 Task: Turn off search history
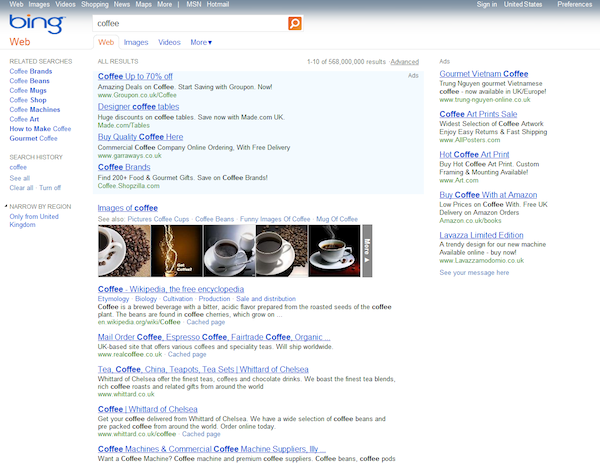49,188
